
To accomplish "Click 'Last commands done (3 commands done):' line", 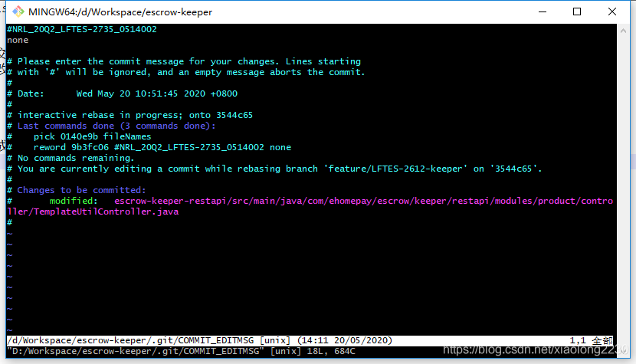I will 111,126.
